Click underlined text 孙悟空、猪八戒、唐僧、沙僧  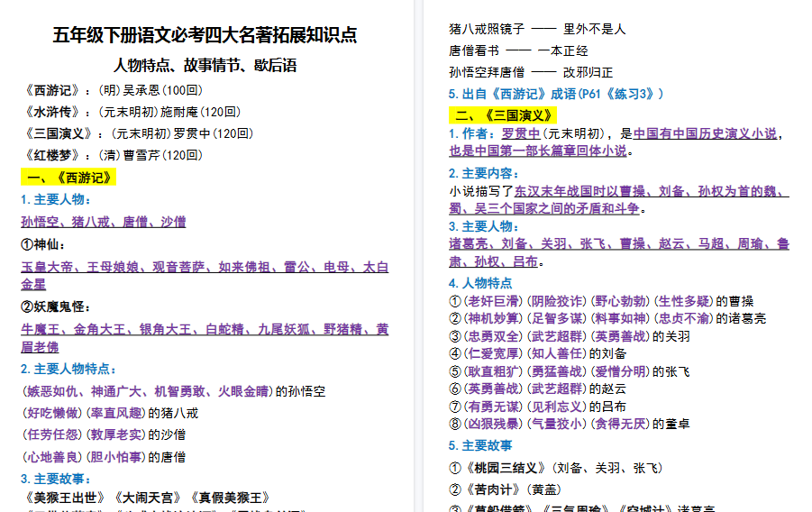tap(104, 222)
